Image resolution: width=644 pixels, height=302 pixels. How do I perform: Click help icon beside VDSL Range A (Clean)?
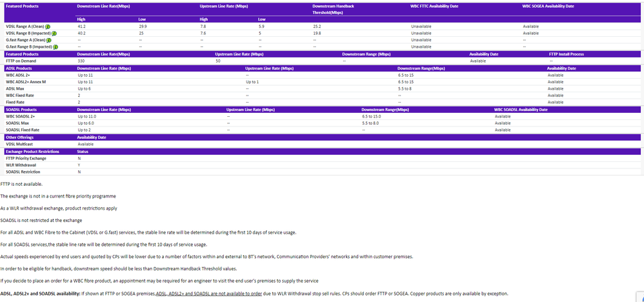click(48, 26)
